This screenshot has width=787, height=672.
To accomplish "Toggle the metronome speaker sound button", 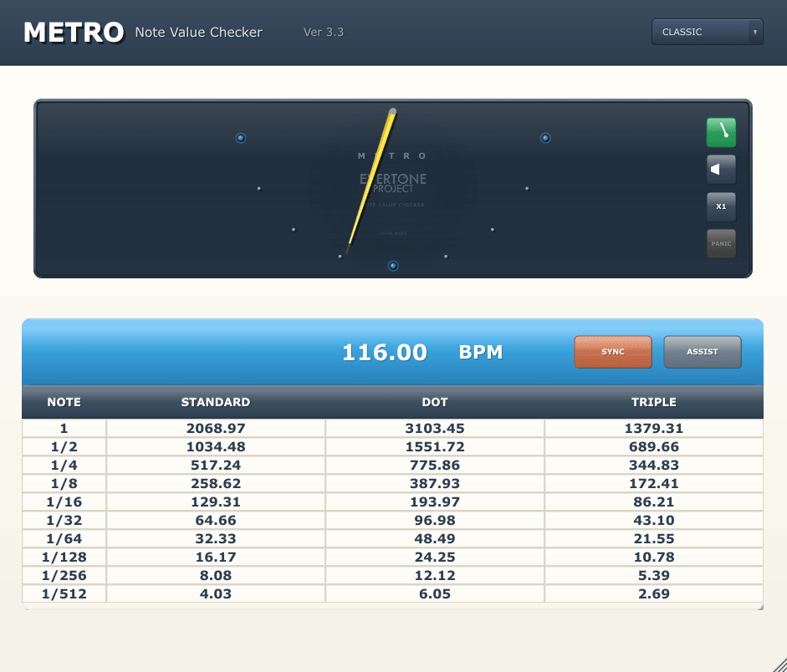I will pos(721,170).
